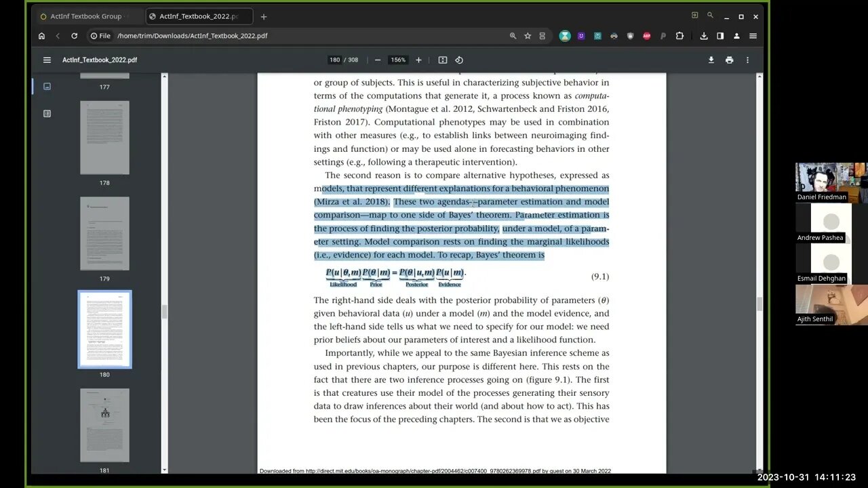Click the shield lock extension icon
The width and height of the screenshot is (868, 488).
click(x=630, y=36)
